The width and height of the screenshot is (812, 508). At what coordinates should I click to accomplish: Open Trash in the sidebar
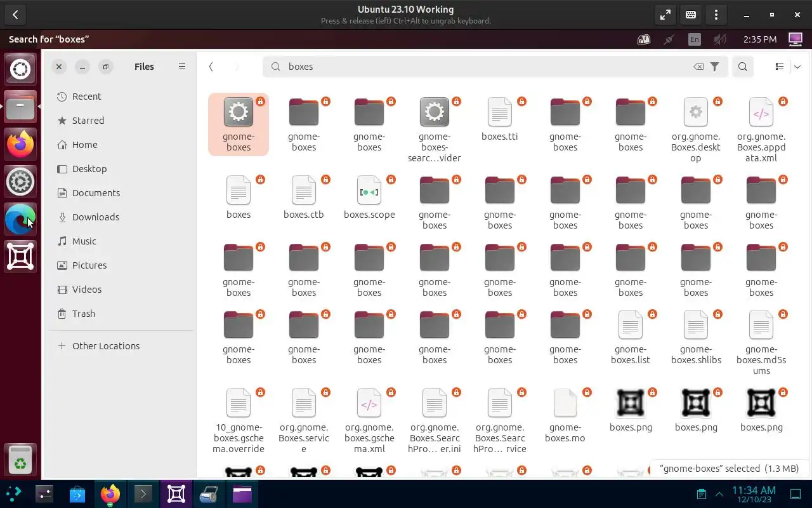[x=121, y=314]
